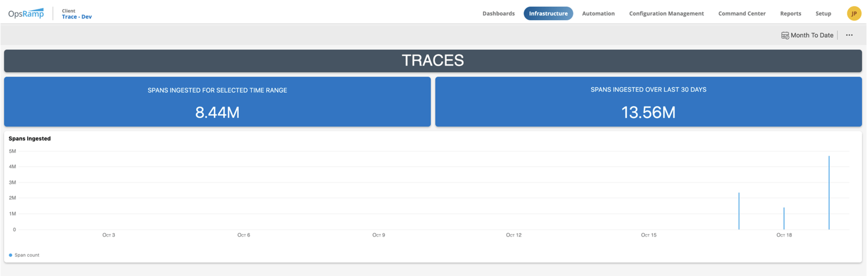The width and height of the screenshot is (868, 276).
Task: Click the shortest bar near Oct 18
Action: coord(784,219)
